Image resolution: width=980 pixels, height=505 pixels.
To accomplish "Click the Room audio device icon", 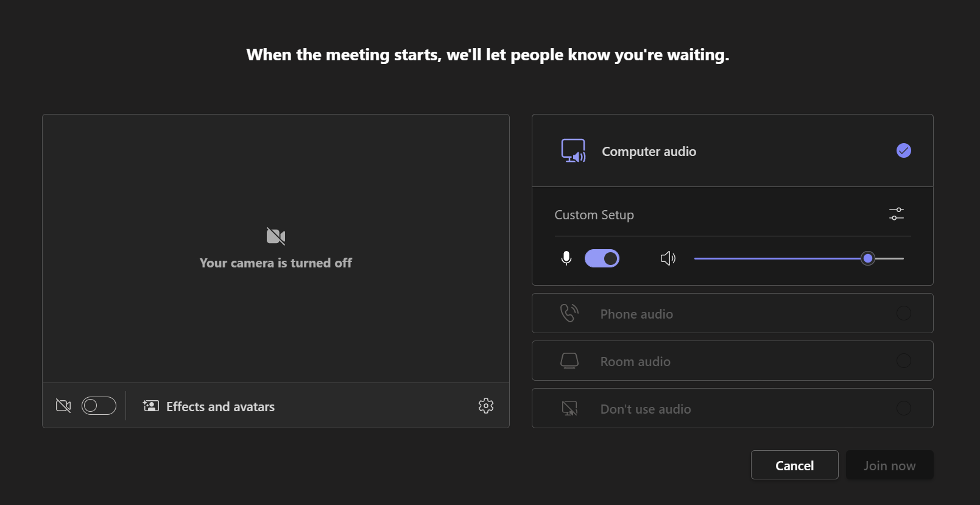I will [569, 361].
